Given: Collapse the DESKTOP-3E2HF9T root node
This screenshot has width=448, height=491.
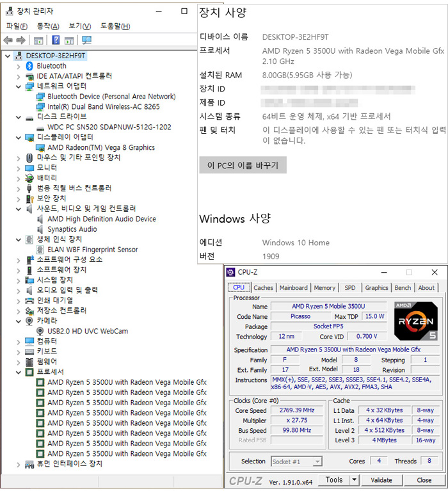Looking at the screenshot, I should (7, 56).
